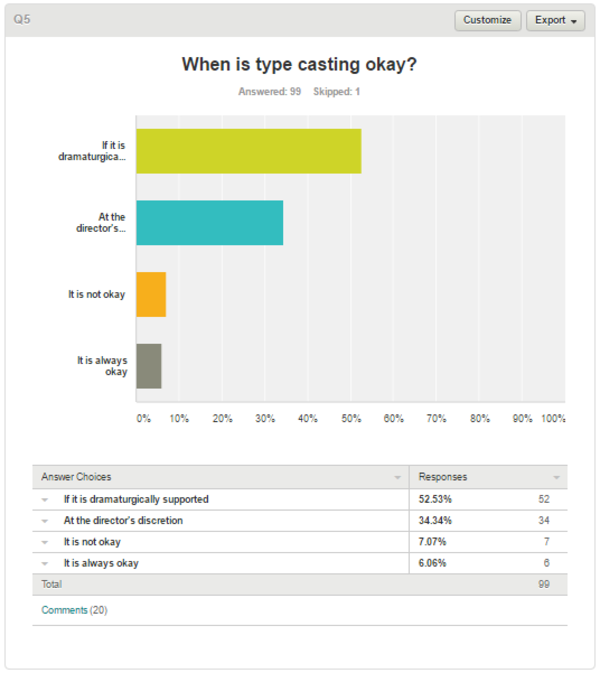Click the Q5 question label
600x673 pixels.
pyautogui.click(x=22, y=19)
